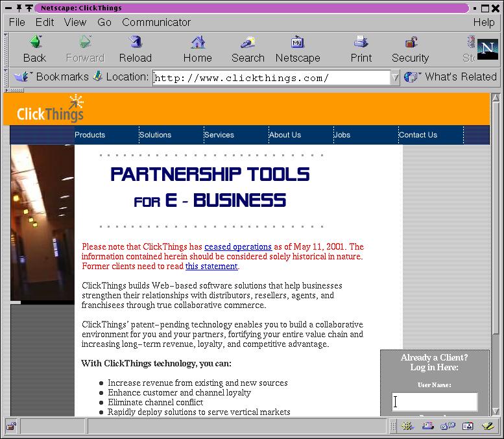Click the hallway photo image

(42, 222)
